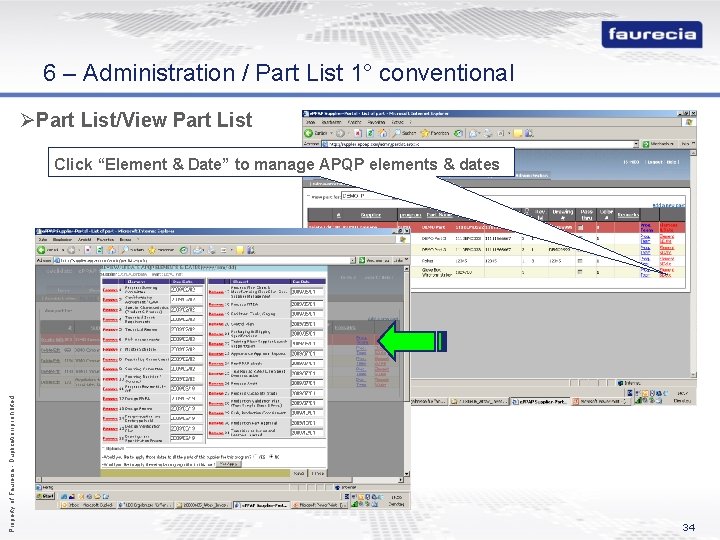
Task: Click Start button on front taskbar
Action: 45,496
